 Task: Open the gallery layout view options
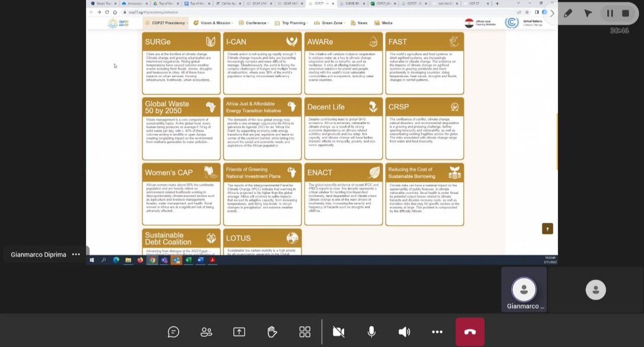[305, 332]
